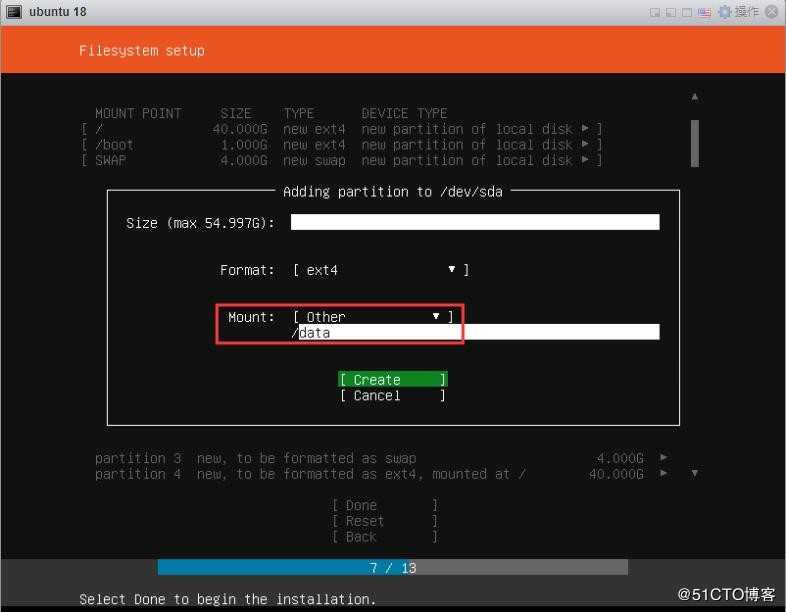This screenshot has width=786, height=612.
Task: Click the 7 / 13 progress bar
Action: point(392,567)
